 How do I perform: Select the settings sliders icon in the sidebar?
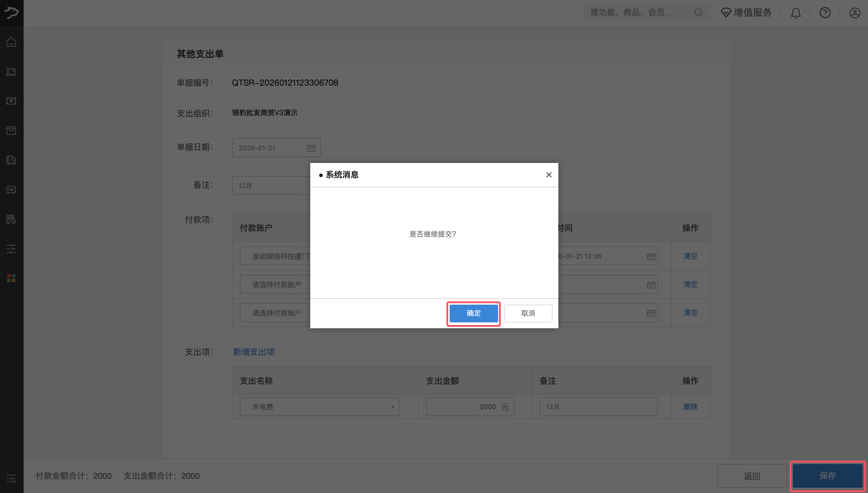click(x=11, y=249)
